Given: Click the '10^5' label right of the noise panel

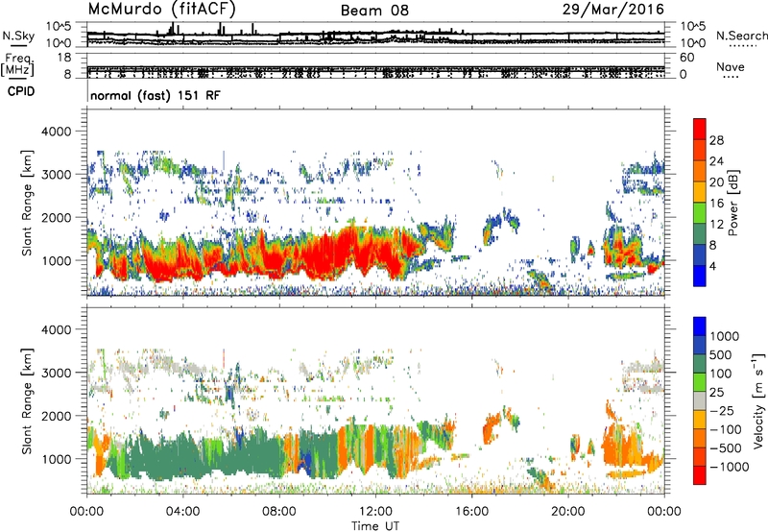Looking at the screenshot, I should [692, 27].
